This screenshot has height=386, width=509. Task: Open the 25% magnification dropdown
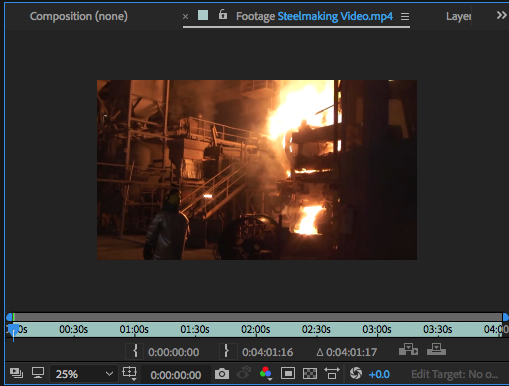(84, 374)
